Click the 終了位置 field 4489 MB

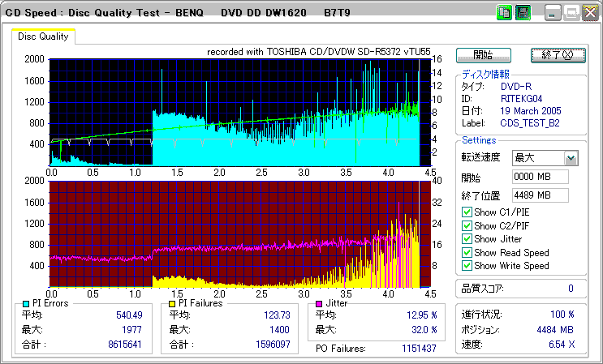pyautogui.click(x=541, y=195)
